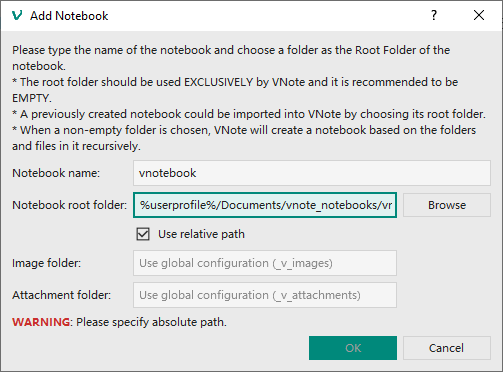Click the 'Use relative path' label text

point(201,234)
